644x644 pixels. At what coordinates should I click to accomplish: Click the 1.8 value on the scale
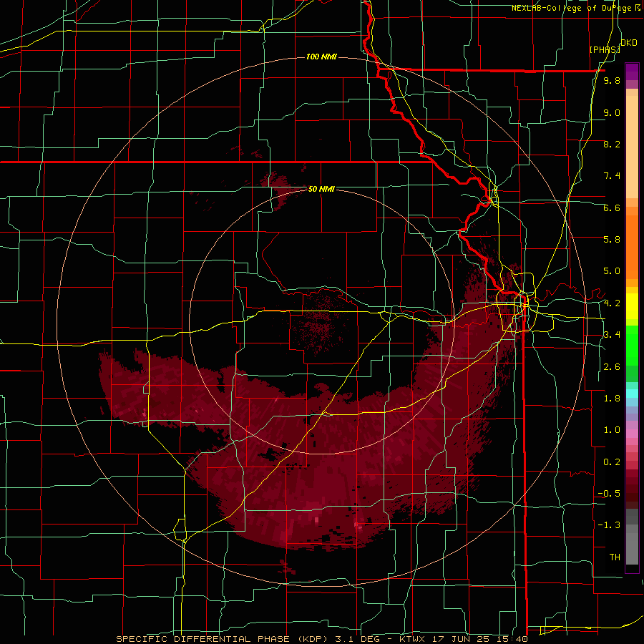(x=612, y=399)
